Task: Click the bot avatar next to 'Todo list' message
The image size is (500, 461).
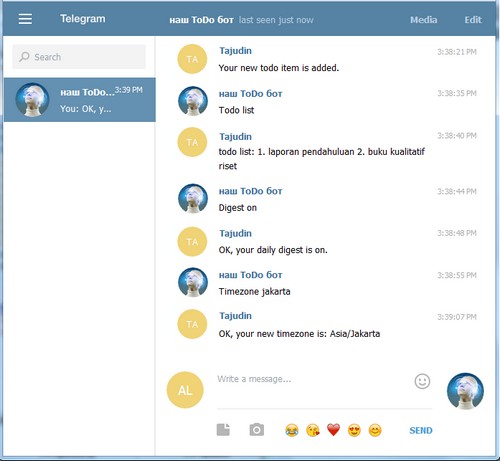Action: pos(193,101)
